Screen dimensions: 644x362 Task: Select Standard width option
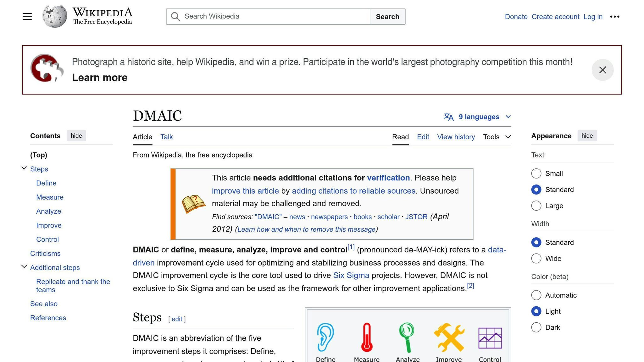[x=536, y=242]
